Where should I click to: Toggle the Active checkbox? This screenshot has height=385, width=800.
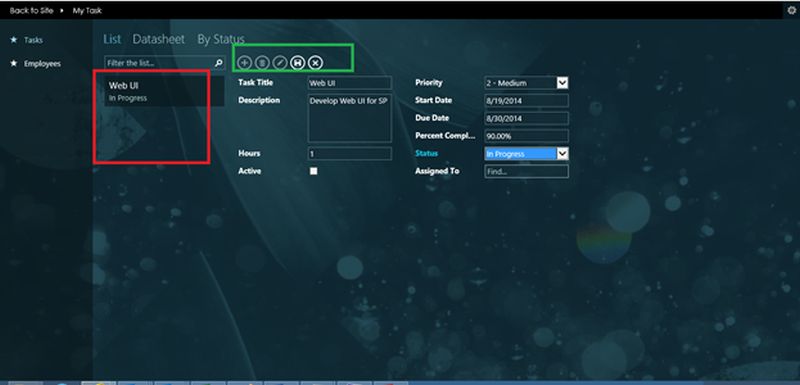[314, 171]
